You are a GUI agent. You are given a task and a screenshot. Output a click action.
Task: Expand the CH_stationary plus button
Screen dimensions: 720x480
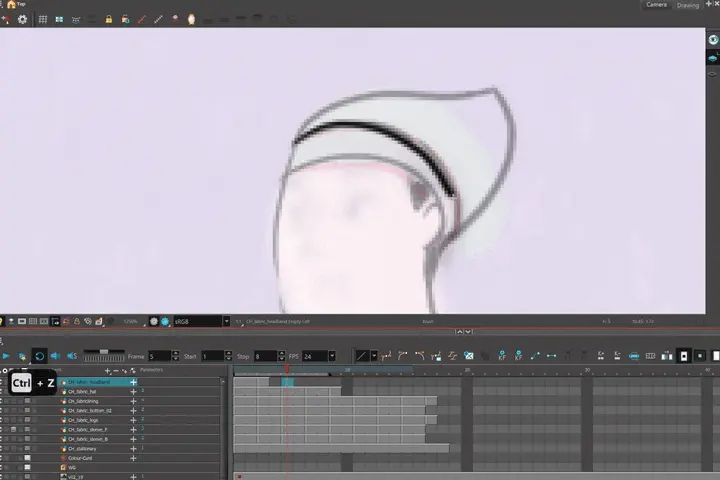[x=133, y=448]
